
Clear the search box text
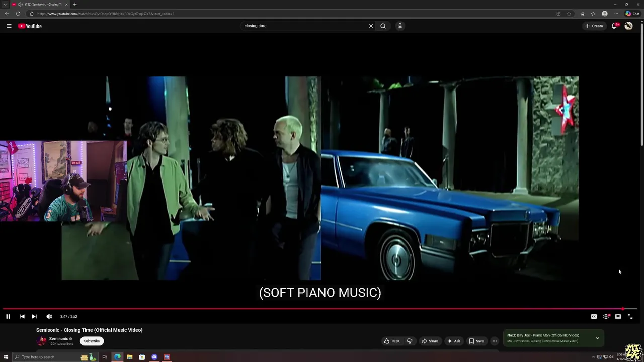tap(371, 26)
